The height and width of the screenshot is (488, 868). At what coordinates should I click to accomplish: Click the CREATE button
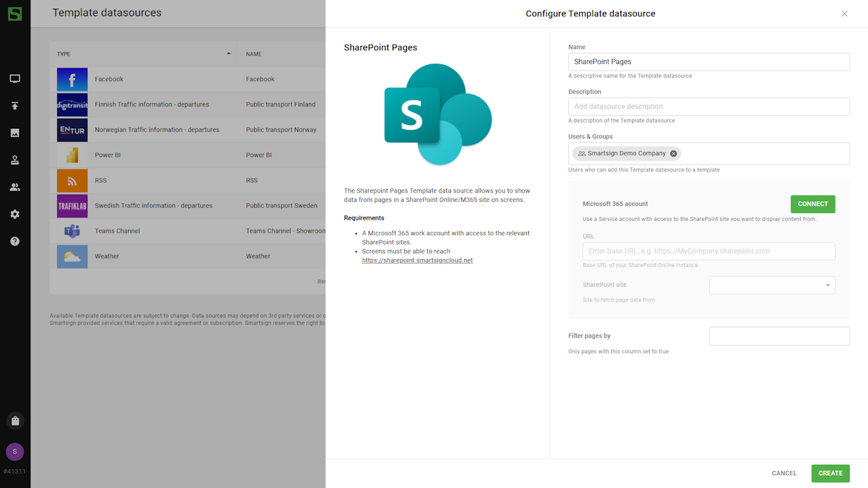[830, 473]
